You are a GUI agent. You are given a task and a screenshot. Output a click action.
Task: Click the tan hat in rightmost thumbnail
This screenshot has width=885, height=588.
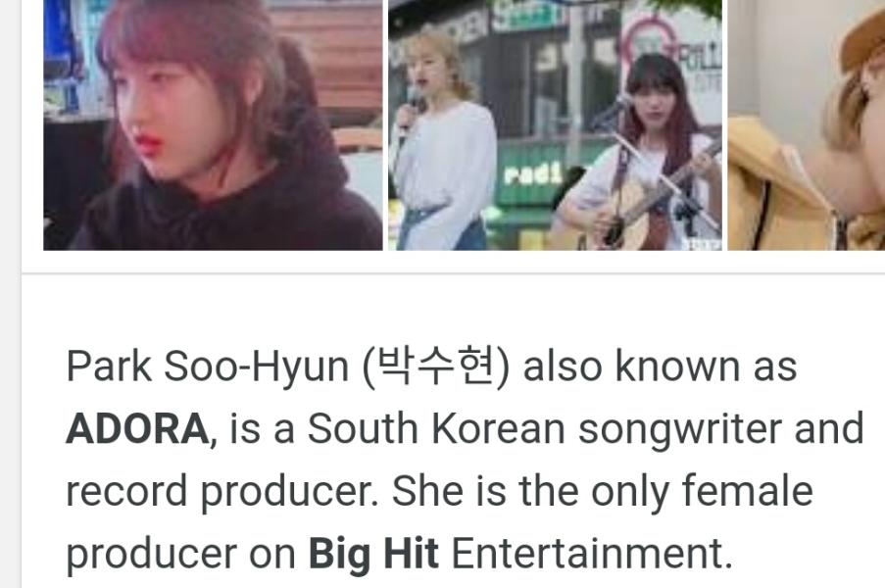[863, 36]
